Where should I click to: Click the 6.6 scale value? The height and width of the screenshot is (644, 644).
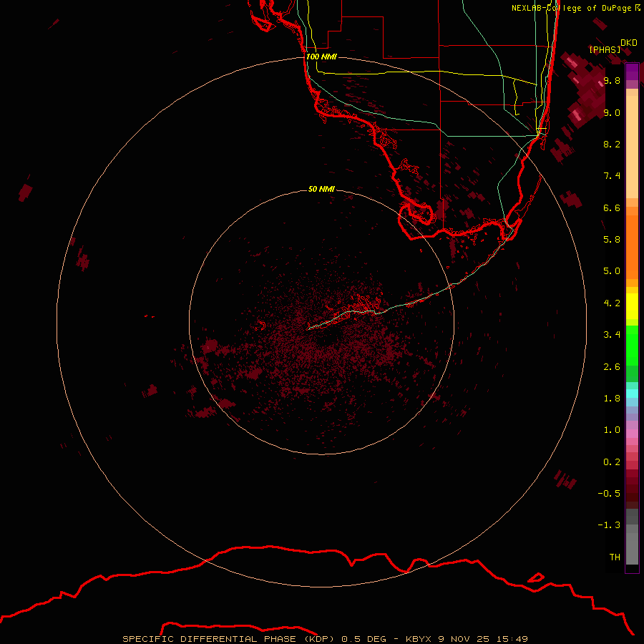(612, 208)
